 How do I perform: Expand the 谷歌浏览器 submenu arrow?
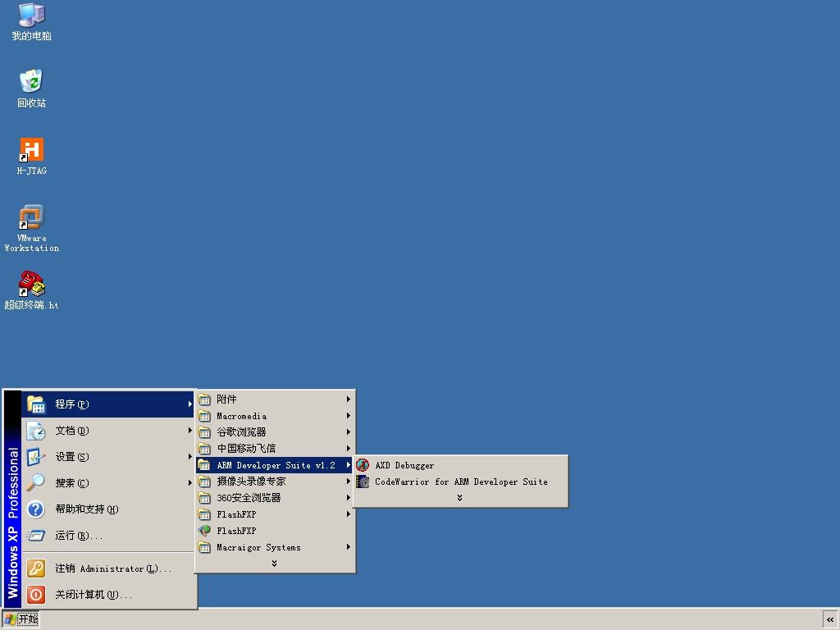point(348,431)
